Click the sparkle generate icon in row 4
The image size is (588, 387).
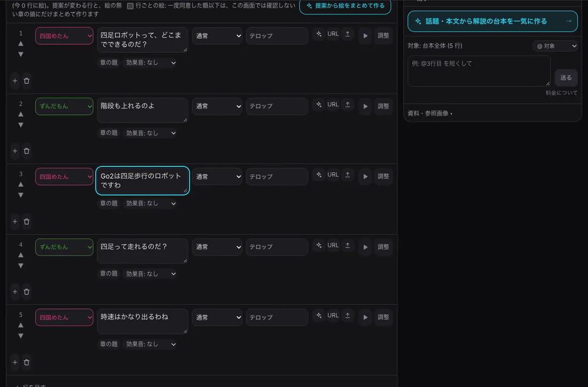(x=319, y=245)
